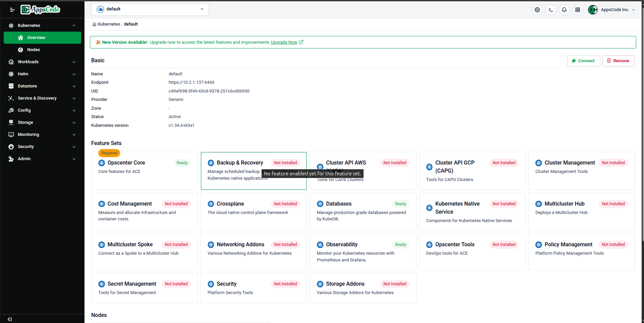Click the Connect button
The image size is (644, 323).
tap(583, 61)
